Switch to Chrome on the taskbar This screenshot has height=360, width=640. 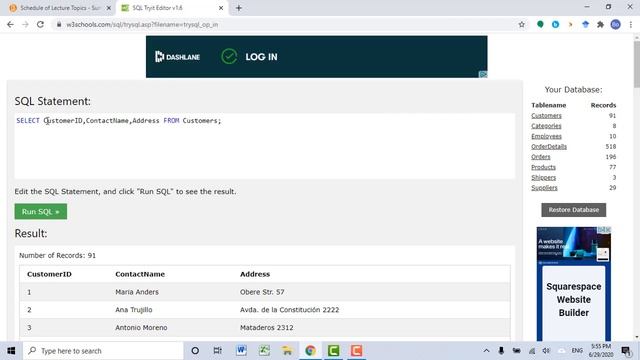[310, 351]
